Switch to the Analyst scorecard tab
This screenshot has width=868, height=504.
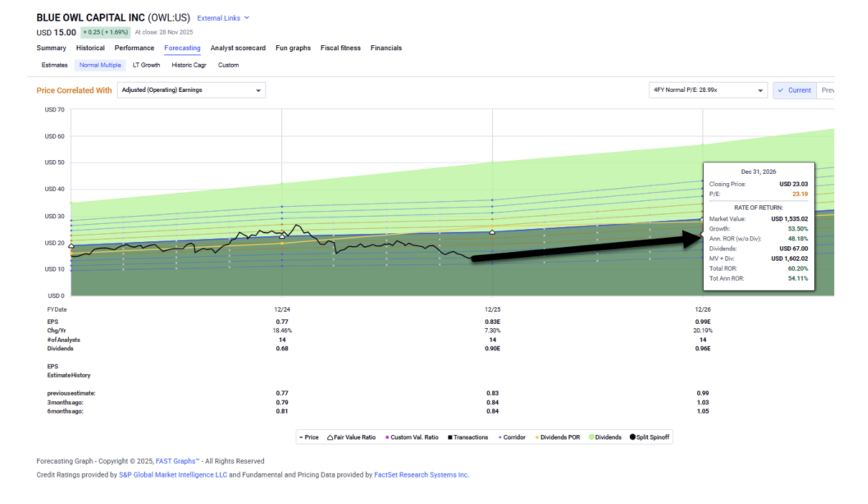(236, 48)
